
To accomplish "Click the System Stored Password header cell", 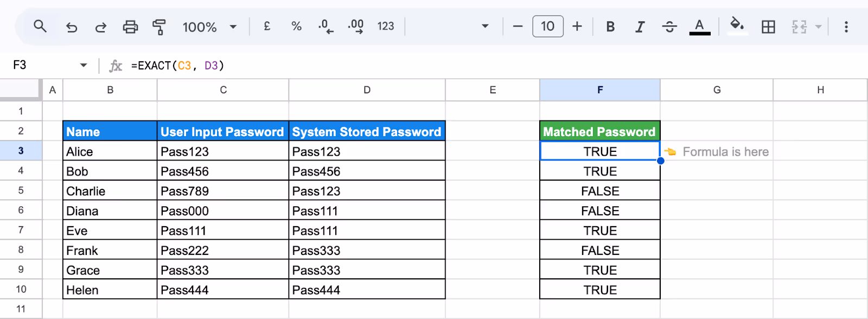I will pos(367,131).
